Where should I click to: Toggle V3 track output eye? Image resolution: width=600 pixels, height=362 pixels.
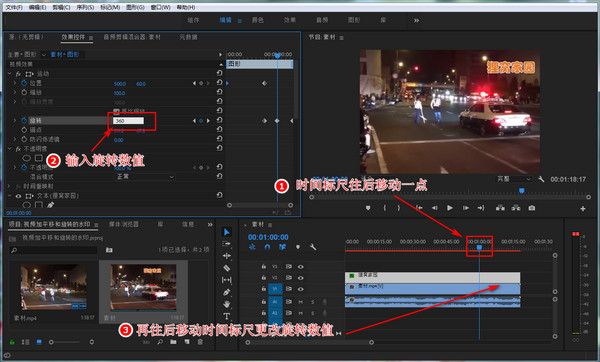[x=301, y=266]
